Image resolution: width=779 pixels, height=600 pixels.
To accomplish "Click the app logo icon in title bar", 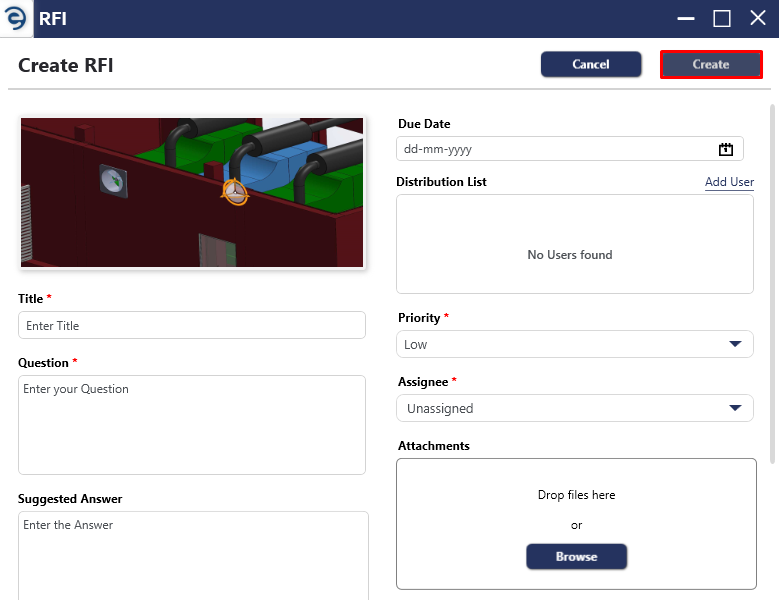I will tap(15, 18).
